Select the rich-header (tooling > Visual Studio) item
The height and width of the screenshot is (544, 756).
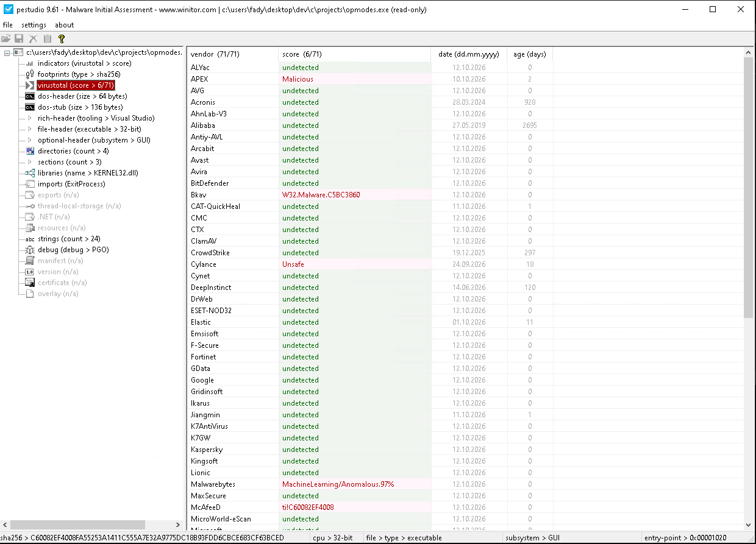(96, 118)
